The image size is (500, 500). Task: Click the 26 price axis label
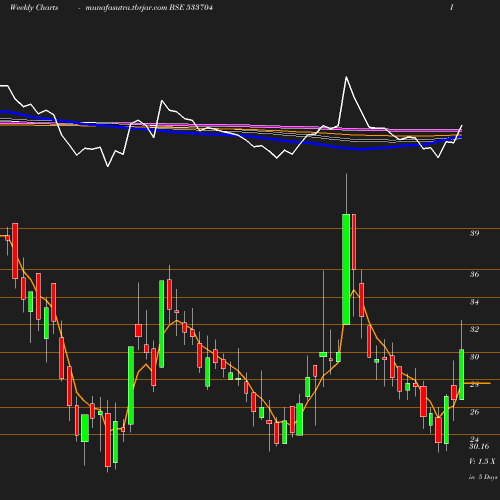pyautogui.click(x=474, y=412)
